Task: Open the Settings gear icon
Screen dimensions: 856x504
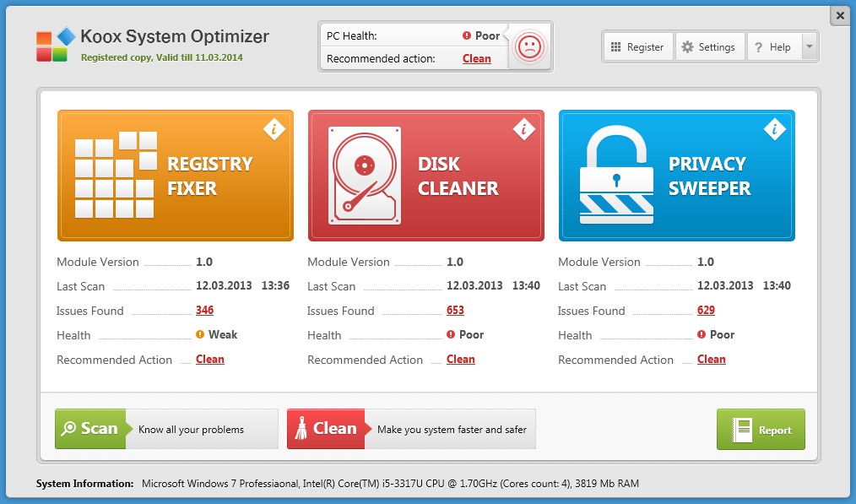Action: coord(688,47)
